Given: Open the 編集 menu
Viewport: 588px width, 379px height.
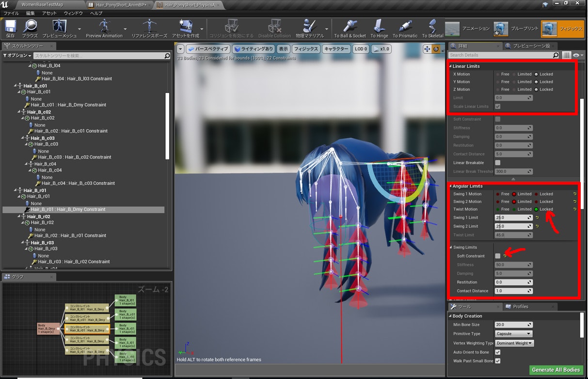Looking at the screenshot, I should [x=31, y=13].
